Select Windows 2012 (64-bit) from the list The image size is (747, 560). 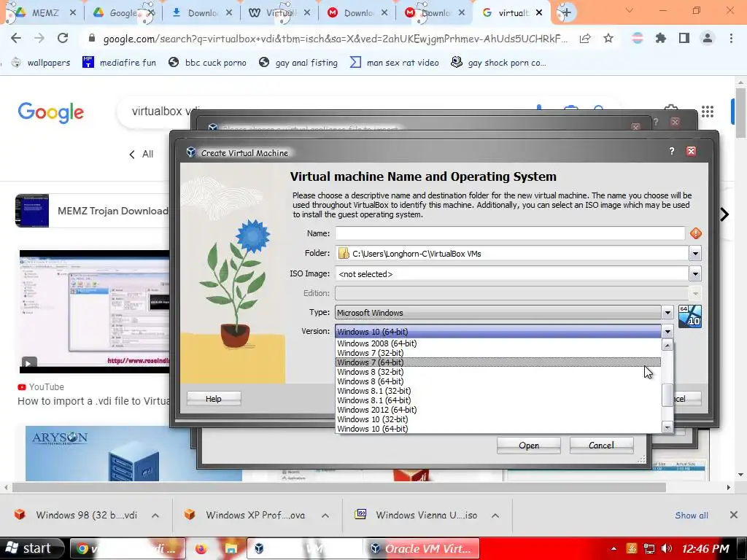[498, 410]
